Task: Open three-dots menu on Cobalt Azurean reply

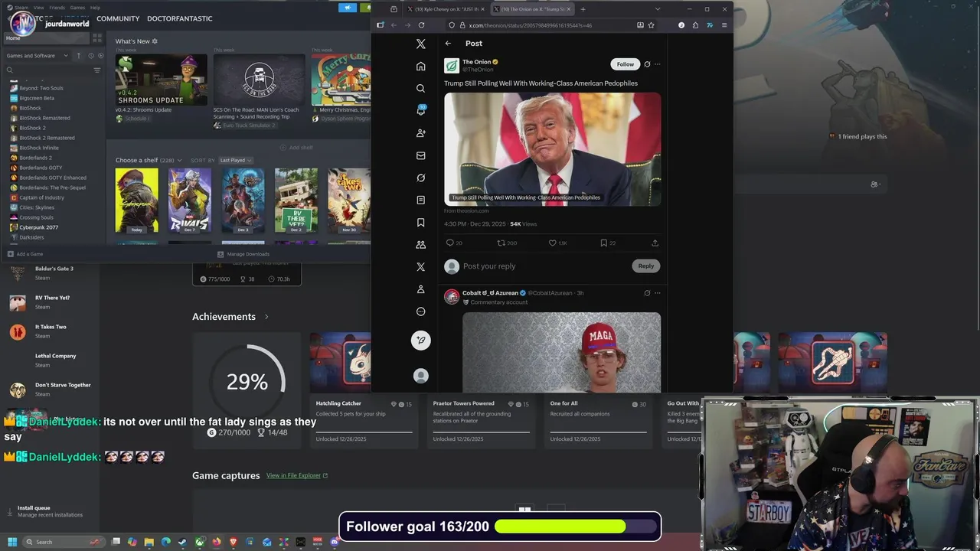Action: 657,293
